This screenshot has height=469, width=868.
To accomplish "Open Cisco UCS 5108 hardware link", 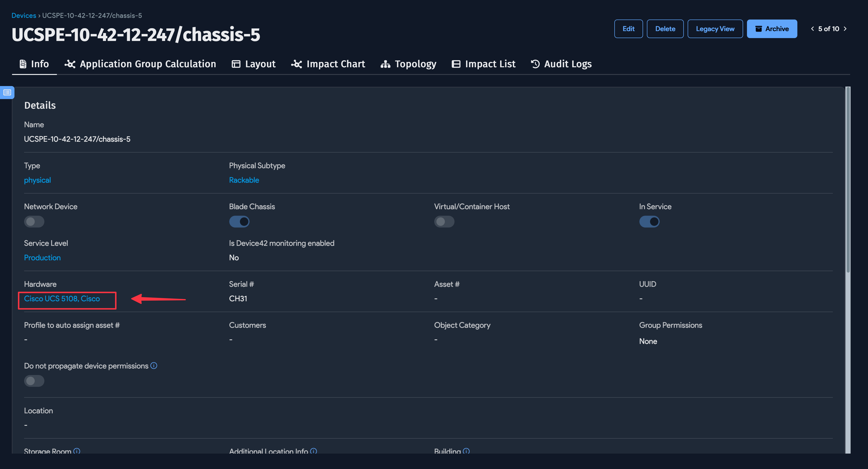I will [62, 299].
